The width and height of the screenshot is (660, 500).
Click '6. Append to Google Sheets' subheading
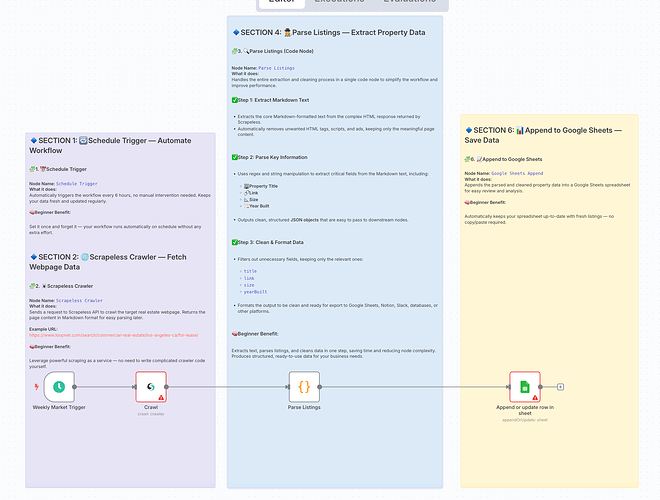503,160
